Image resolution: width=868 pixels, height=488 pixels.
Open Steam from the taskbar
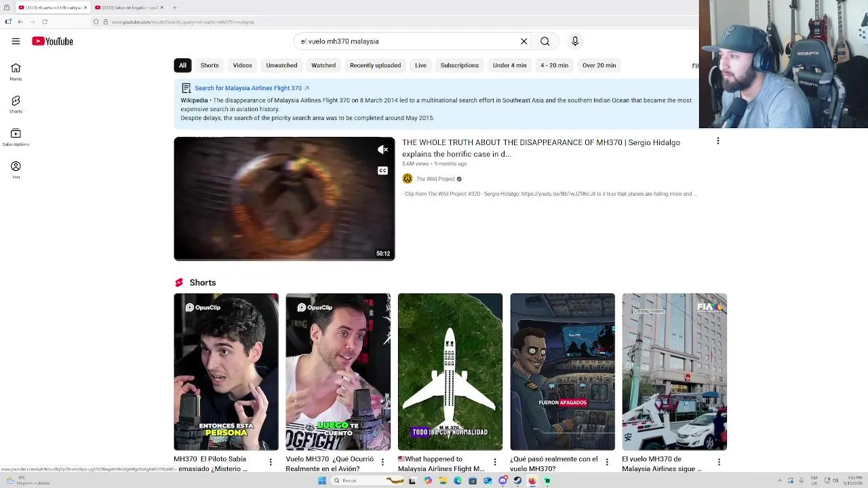click(517, 481)
